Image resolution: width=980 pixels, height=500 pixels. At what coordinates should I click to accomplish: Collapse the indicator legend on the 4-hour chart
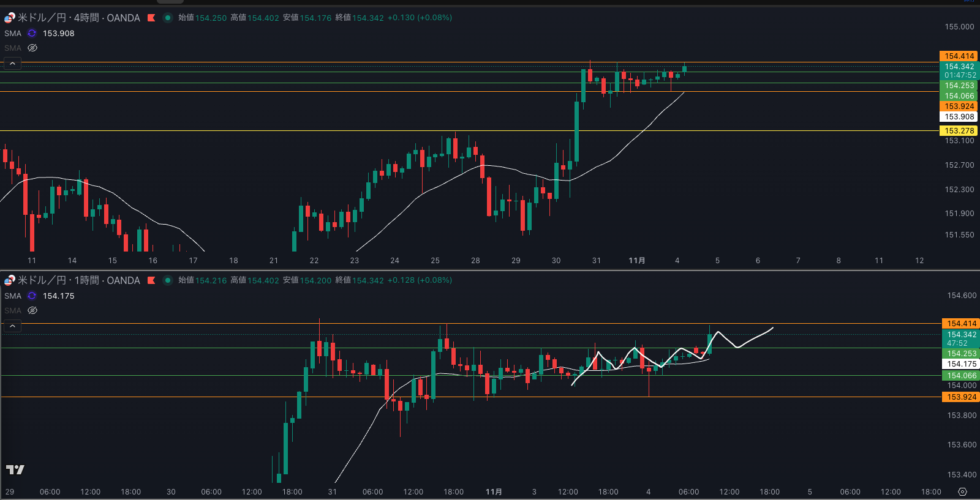tap(12, 64)
